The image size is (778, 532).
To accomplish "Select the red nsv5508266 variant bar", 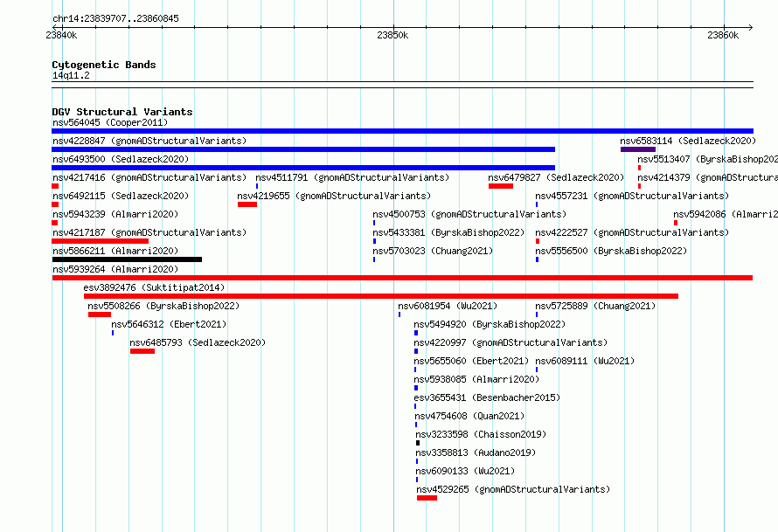I will point(100,314).
